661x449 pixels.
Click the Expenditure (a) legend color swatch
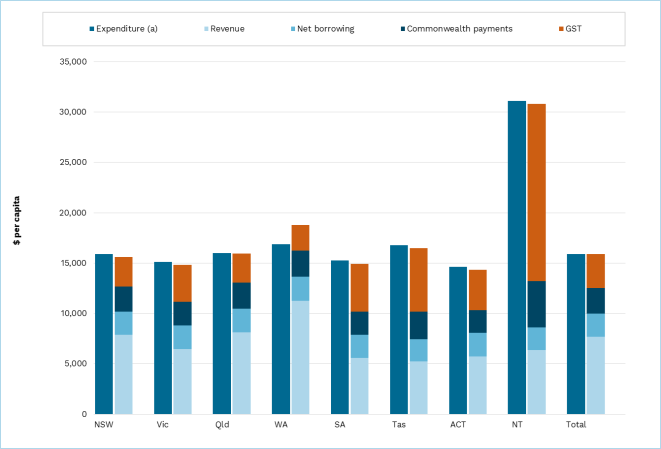[x=92, y=29]
